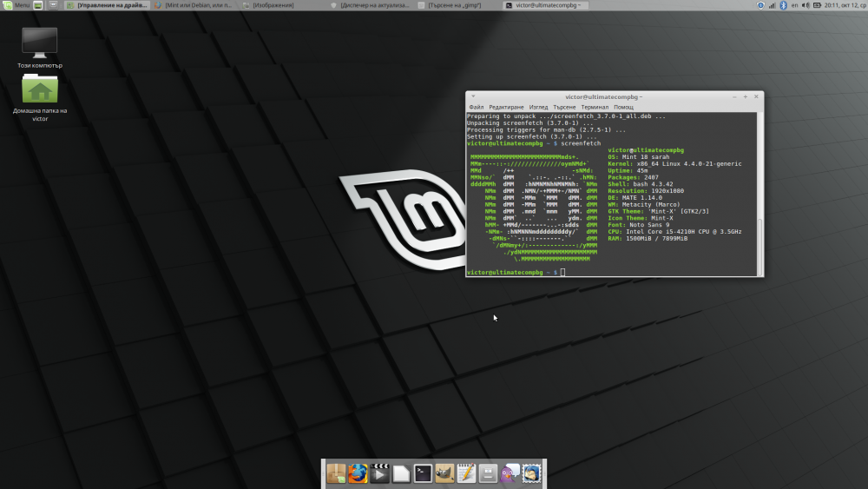
Task: Click the 'Resolution: 1920x1080' line
Action: (x=646, y=191)
